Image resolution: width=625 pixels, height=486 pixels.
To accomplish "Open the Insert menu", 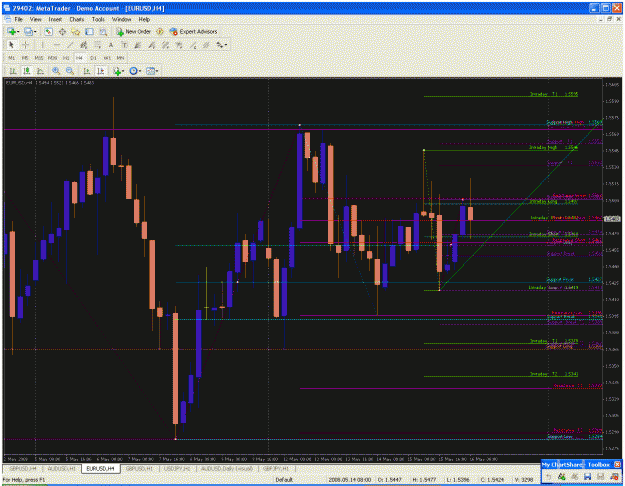I will [55, 19].
